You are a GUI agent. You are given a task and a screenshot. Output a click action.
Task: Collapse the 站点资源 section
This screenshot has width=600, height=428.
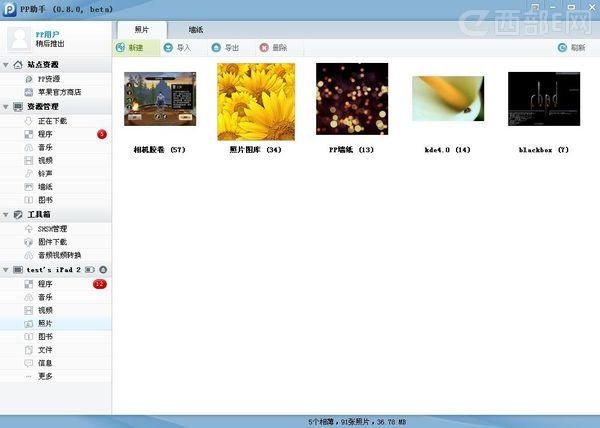click(6, 65)
